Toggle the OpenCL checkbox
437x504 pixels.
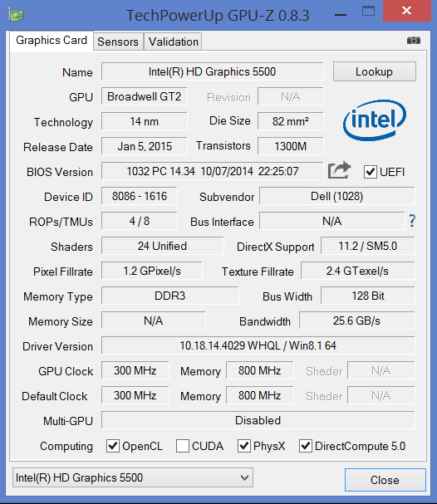(x=113, y=446)
